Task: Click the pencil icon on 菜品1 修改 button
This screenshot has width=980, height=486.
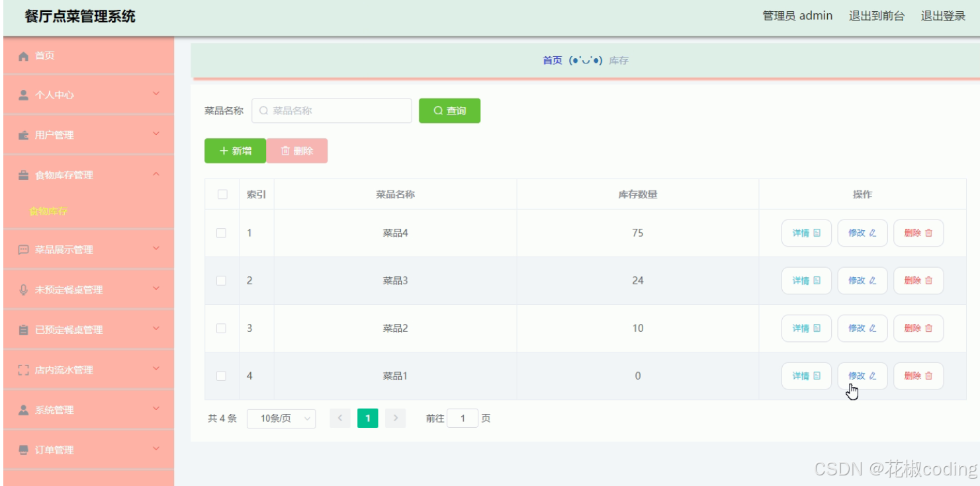Action: click(x=873, y=376)
